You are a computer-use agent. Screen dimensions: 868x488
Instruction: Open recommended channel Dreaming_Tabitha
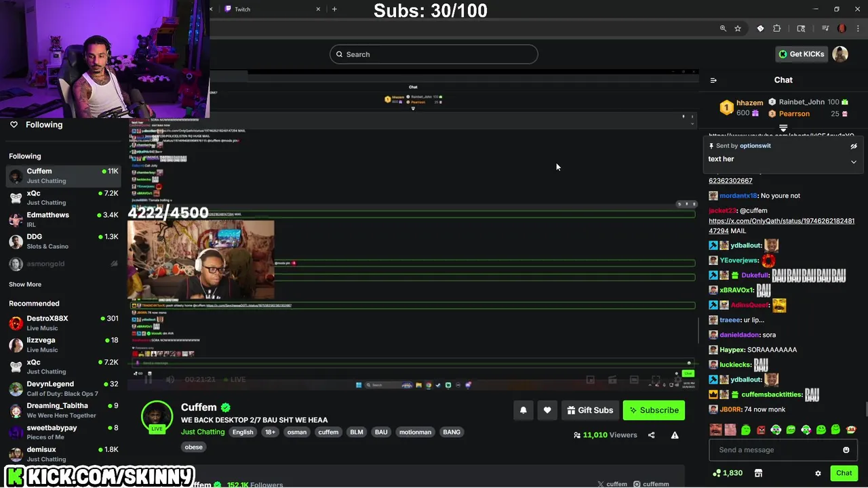pos(64,410)
